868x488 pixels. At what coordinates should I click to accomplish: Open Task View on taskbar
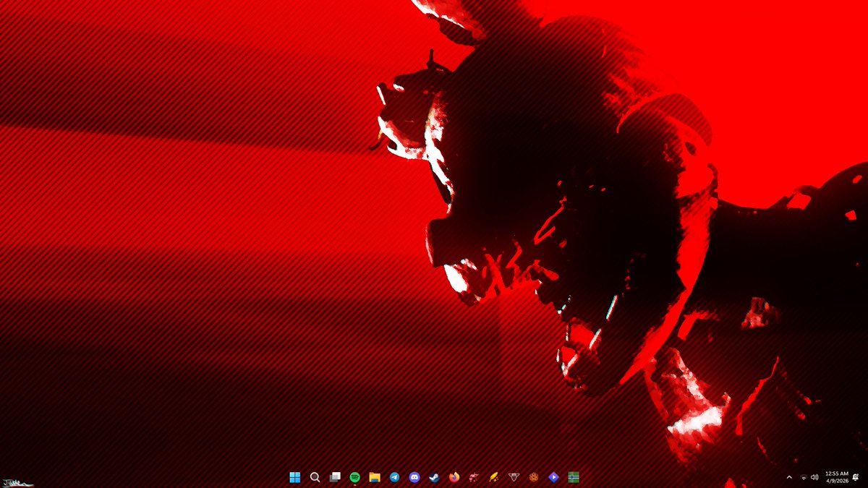click(335, 477)
